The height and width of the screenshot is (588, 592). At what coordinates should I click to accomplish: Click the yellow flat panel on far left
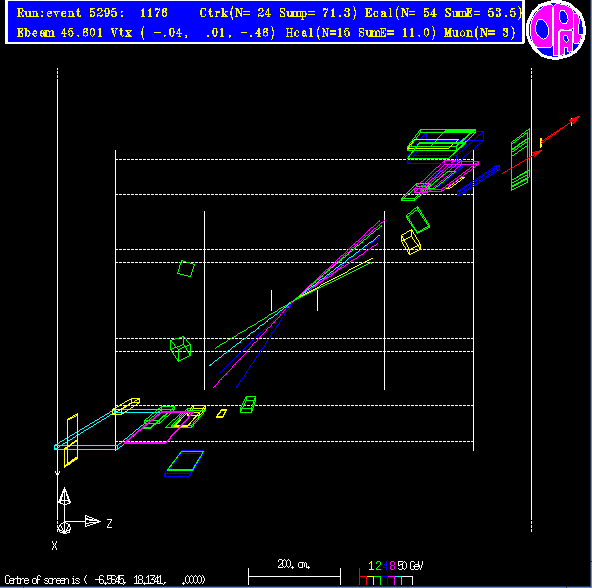point(71,440)
